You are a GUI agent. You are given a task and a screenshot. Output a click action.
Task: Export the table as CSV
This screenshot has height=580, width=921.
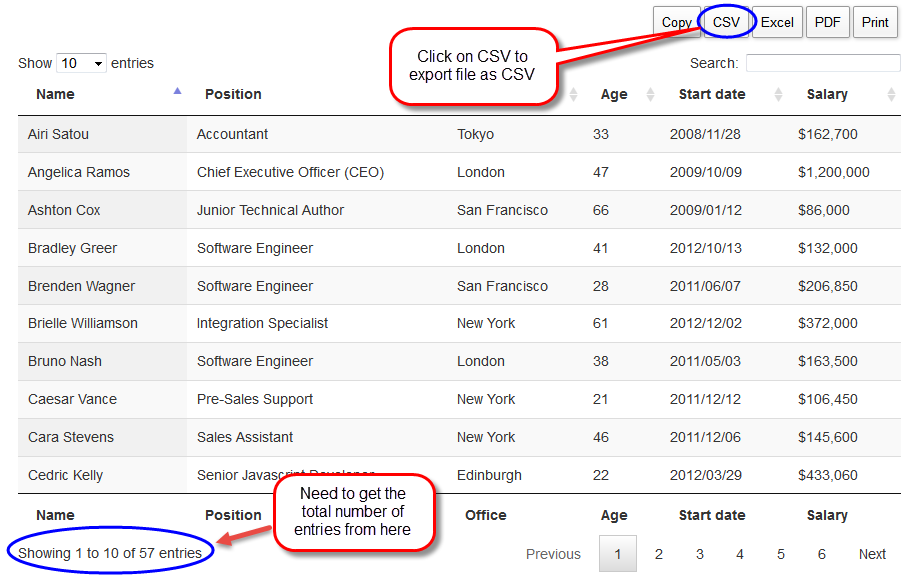pos(726,22)
